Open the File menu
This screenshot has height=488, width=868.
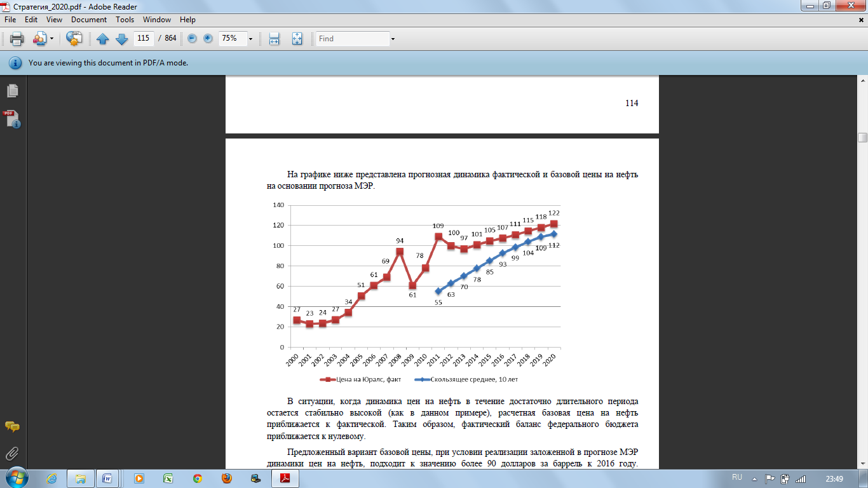pyautogui.click(x=10, y=20)
